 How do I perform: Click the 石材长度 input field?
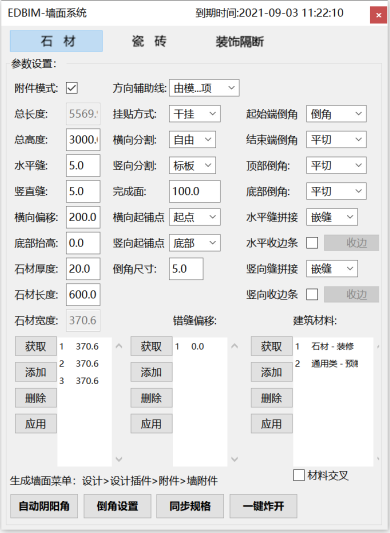click(83, 294)
